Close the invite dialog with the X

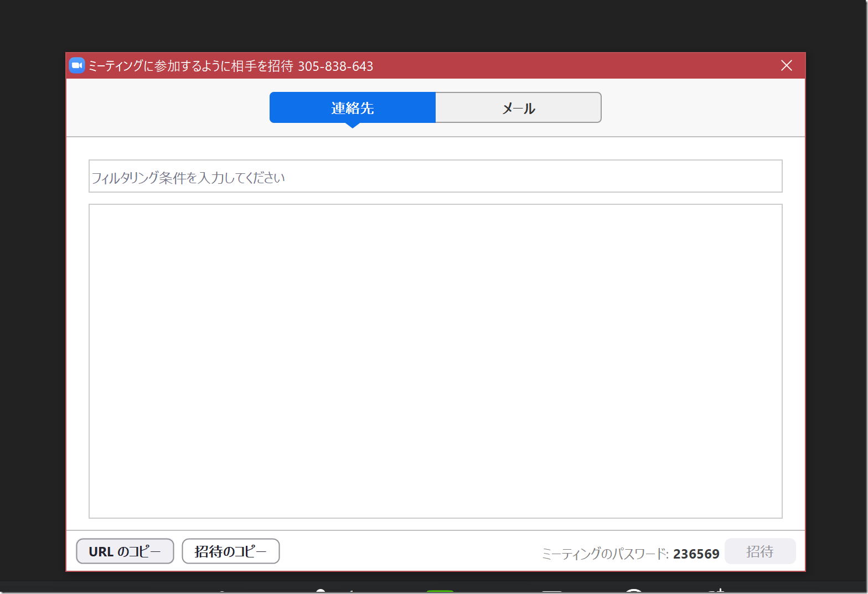787,66
